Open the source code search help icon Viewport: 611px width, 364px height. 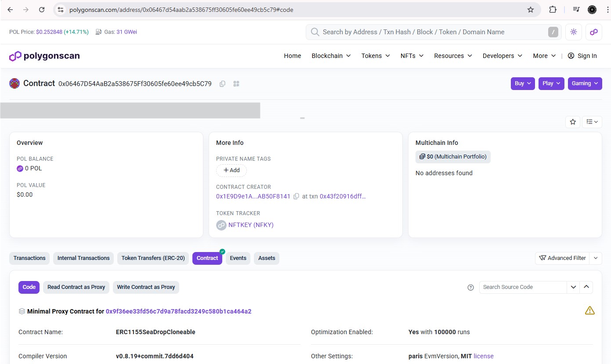click(x=470, y=288)
